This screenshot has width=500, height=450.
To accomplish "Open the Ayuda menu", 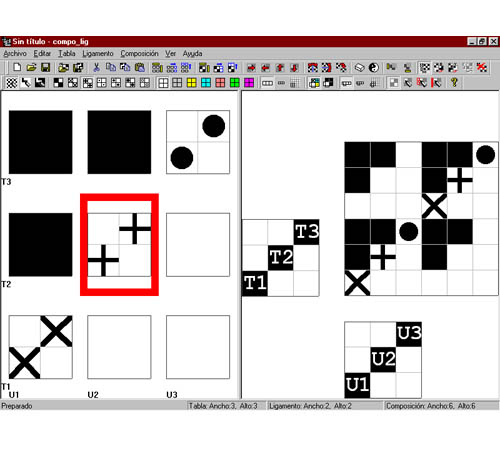I will tap(192, 54).
